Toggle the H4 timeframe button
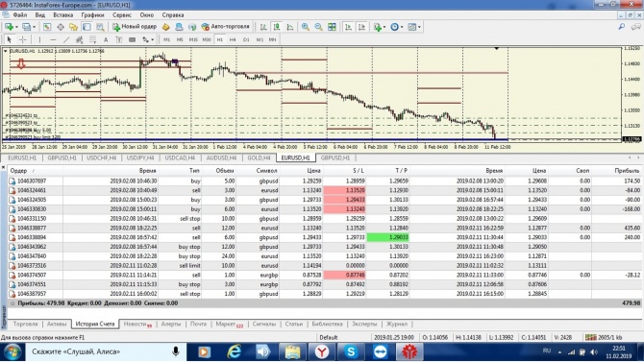This screenshot has width=644, height=362. coord(233,39)
